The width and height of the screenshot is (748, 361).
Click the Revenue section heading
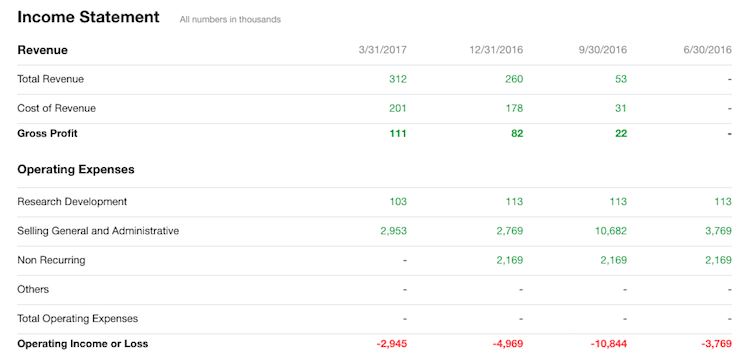[x=42, y=50]
